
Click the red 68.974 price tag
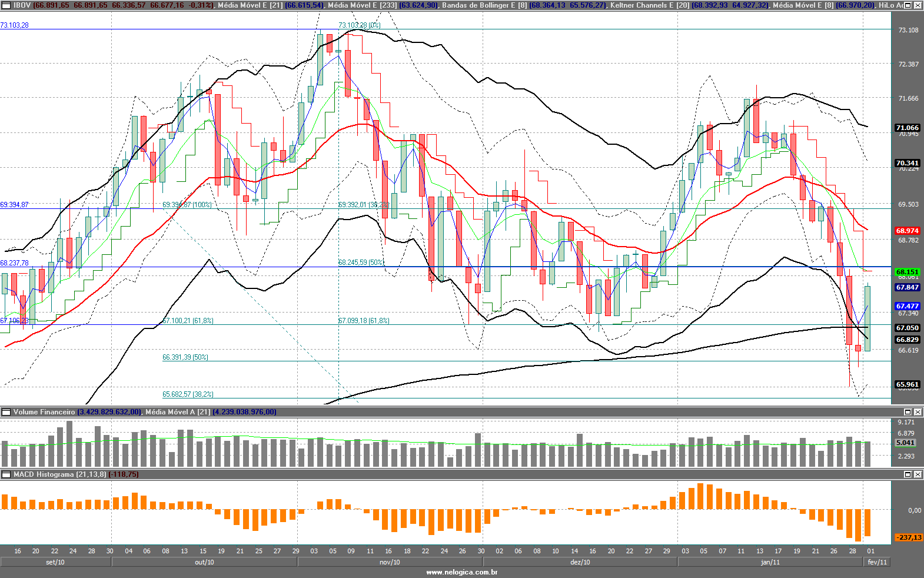[907, 231]
